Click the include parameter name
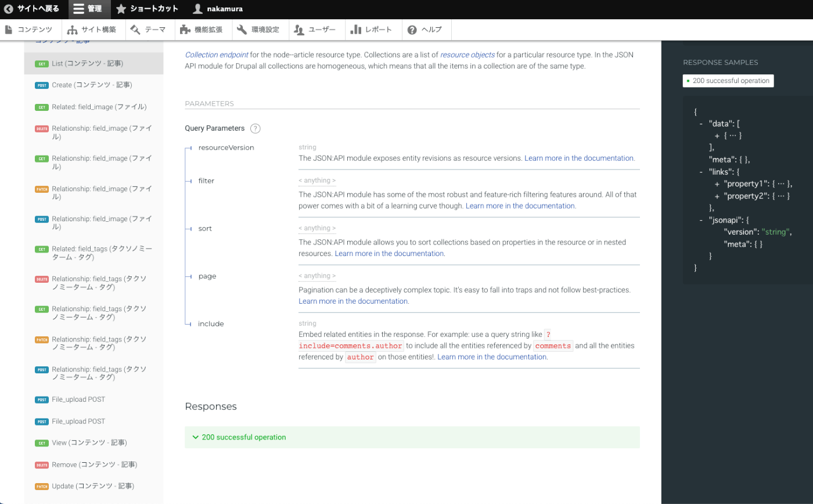 coord(211,323)
